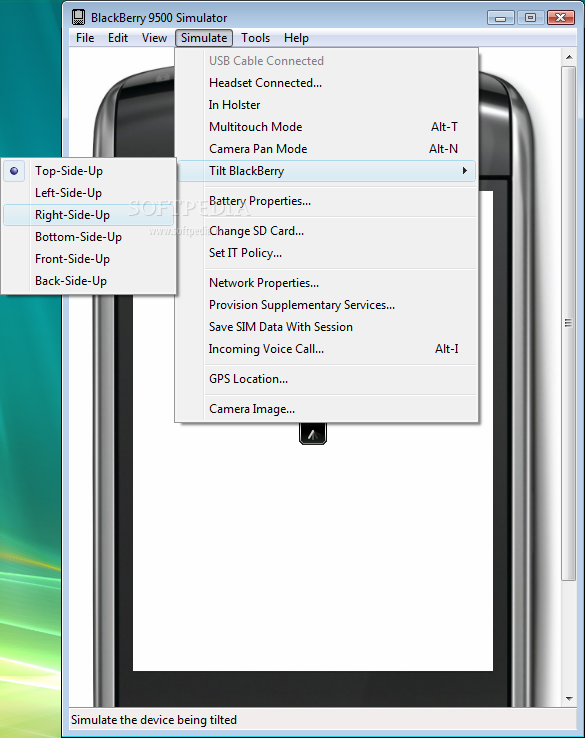Click the vertical scrollbar up arrow
This screenshot has width=585, height=738.
point(569,57)
